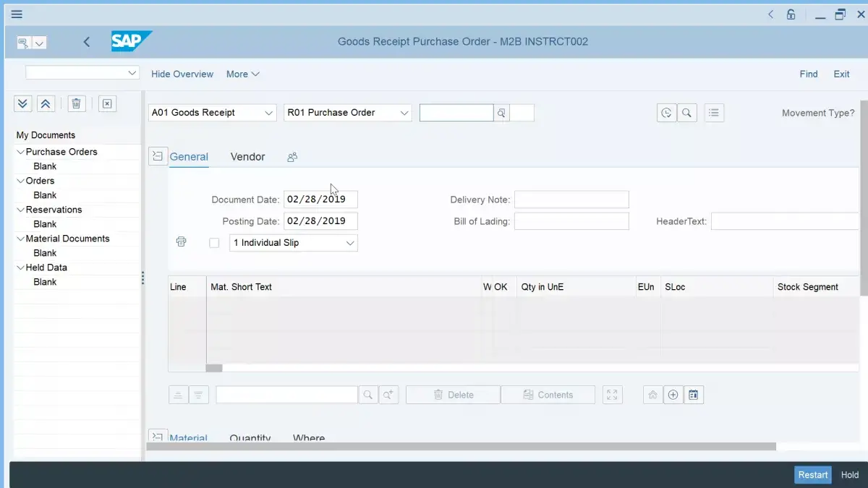868x488 pixels.
Task: Click the search-next icon with plus sign
Action: [388, 395]
